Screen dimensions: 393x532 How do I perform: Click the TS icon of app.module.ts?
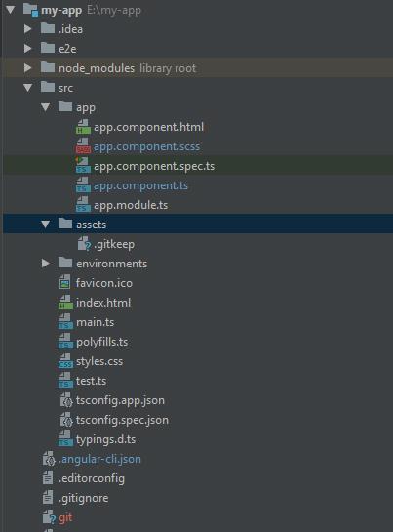pyautogui.click(x=83, y=205)
